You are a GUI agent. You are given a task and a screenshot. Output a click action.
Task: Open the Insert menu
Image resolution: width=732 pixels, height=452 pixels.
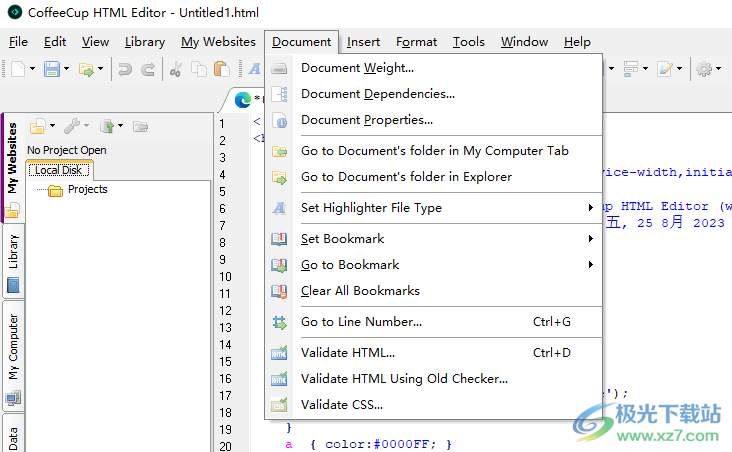click(x=363, y=42)
